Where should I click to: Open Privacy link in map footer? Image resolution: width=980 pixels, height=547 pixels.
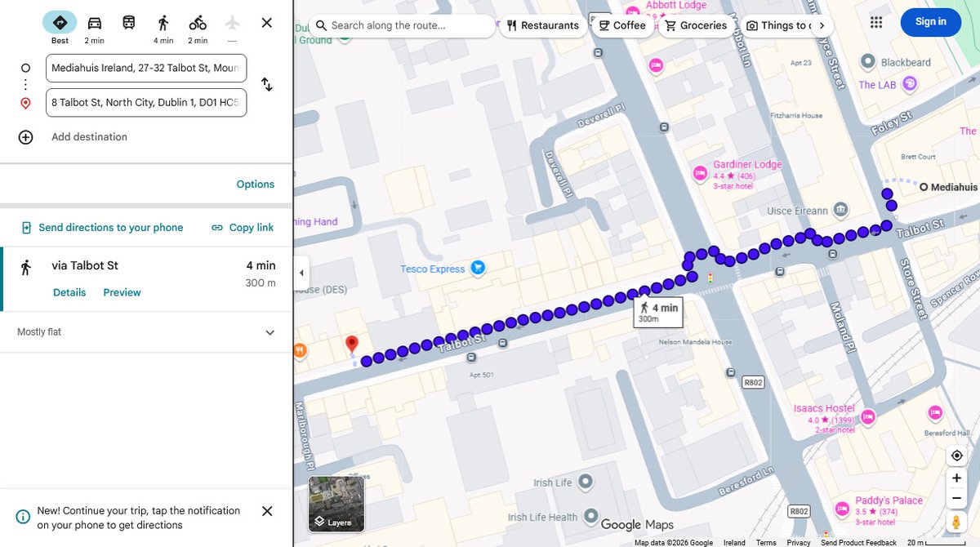799,542
